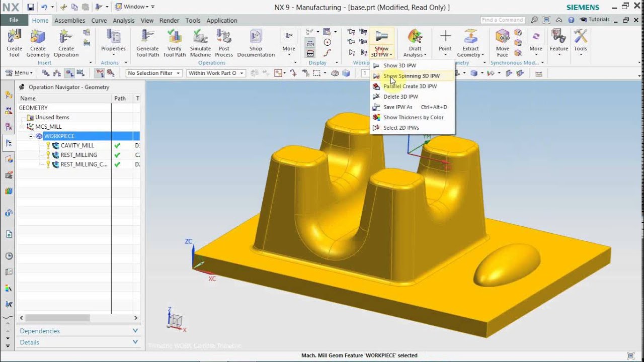Toggle the Geometry View button in the navigator toolbar

[69, 73]
